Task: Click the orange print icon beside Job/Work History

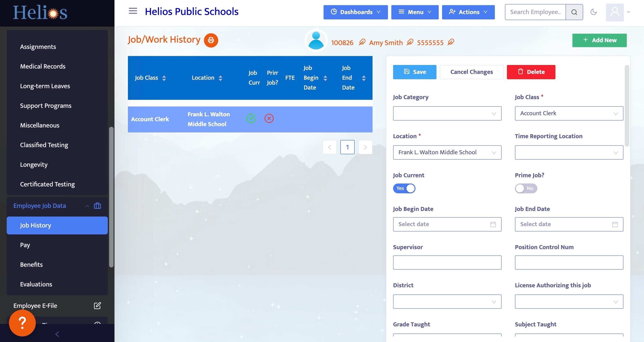Action: click(211, 40)
